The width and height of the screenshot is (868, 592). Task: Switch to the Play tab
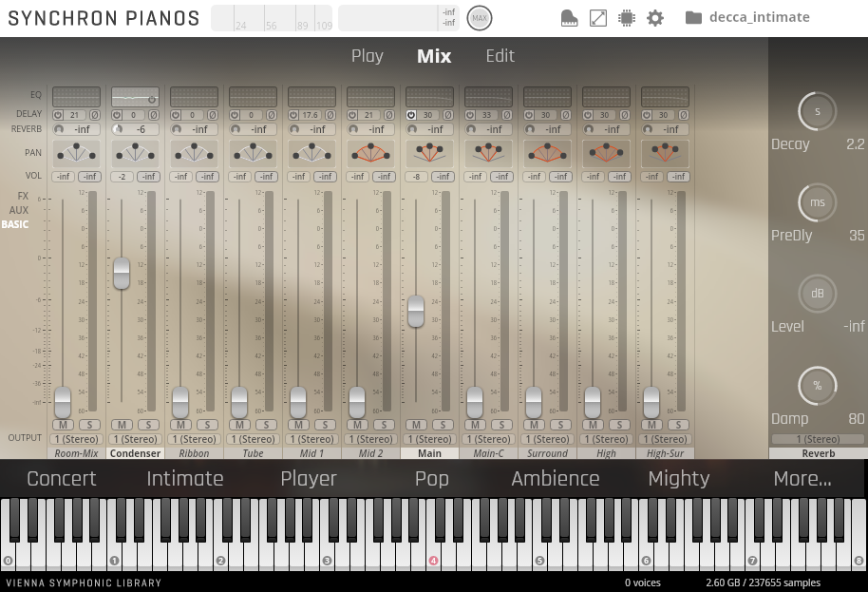pos(367,56)
